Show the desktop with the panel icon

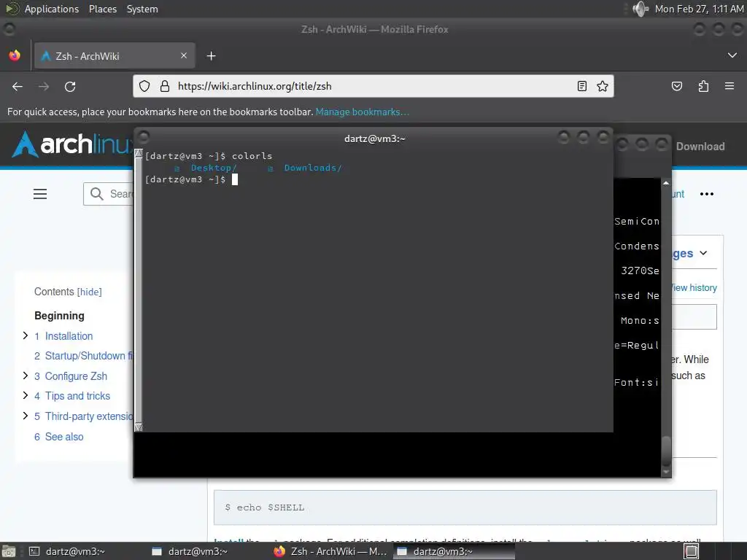[x=9, y=551]
